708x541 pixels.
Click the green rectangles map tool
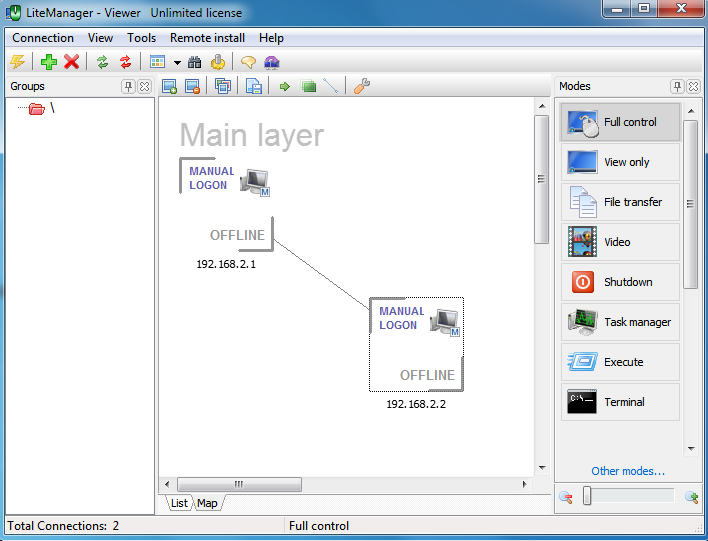(309, 86)
